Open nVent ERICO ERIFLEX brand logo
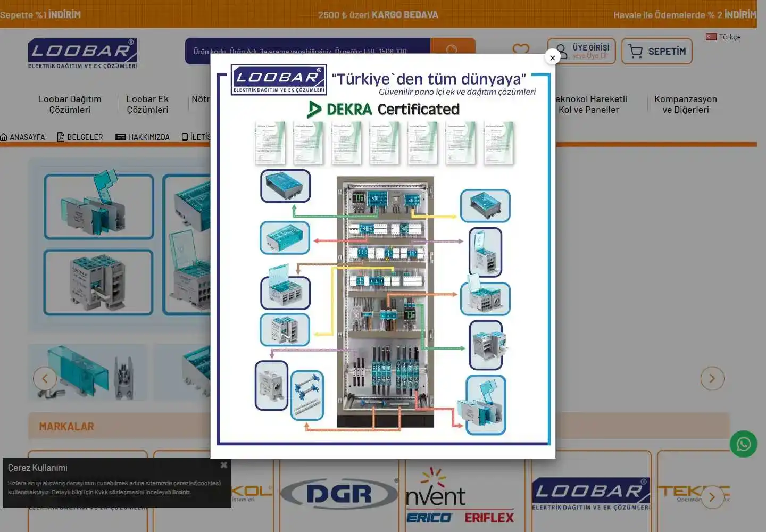This screenshot has height=532, width=766. pyautogui.click(x=460, y=496)
